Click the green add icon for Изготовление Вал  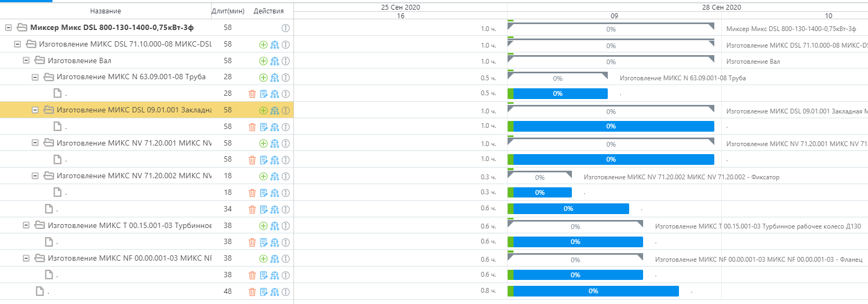click(263, 61)
